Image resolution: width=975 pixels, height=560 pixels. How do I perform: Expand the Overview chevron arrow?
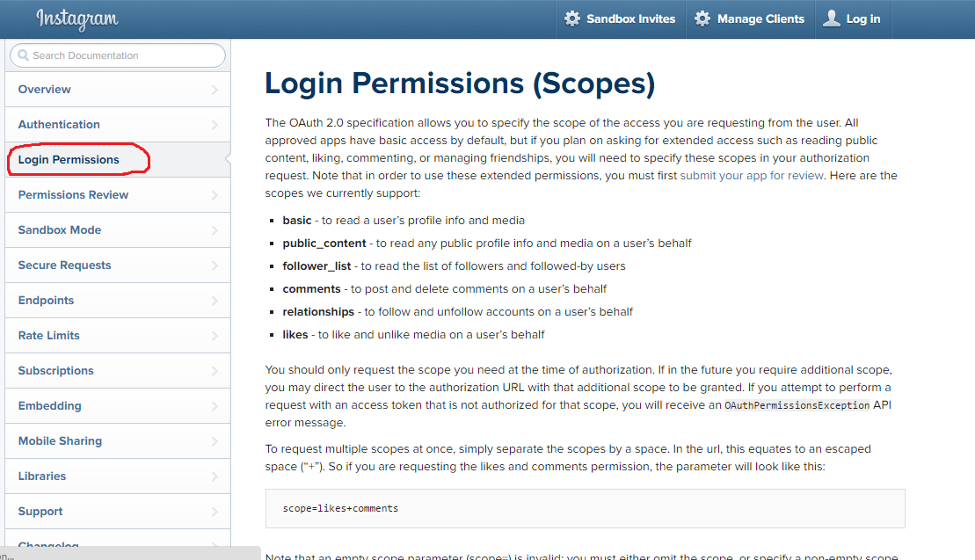coord(215,90)
